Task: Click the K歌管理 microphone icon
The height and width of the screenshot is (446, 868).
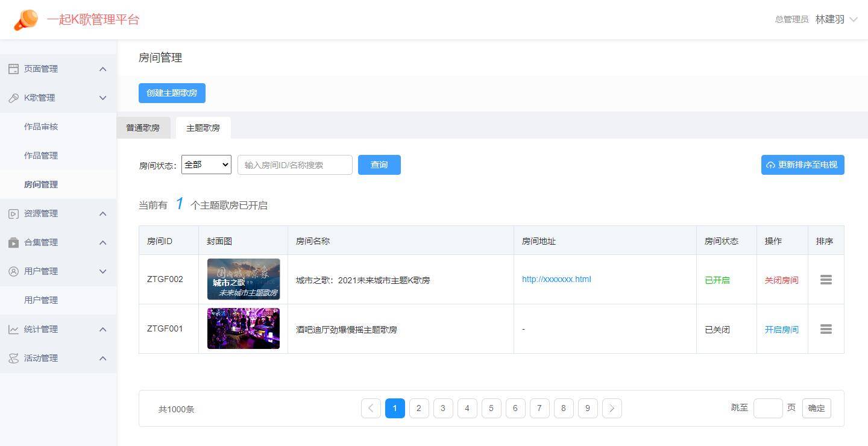Action: 13,98
